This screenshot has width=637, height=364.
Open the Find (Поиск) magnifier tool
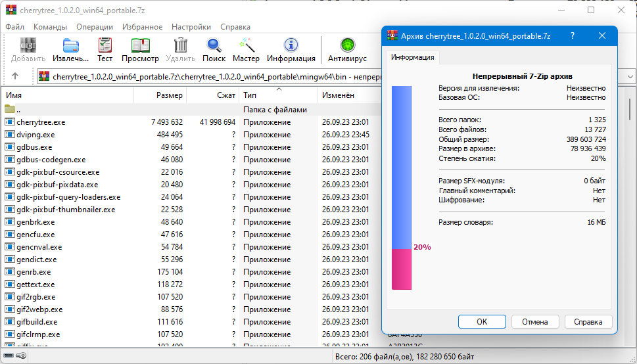tap(214, 45)
